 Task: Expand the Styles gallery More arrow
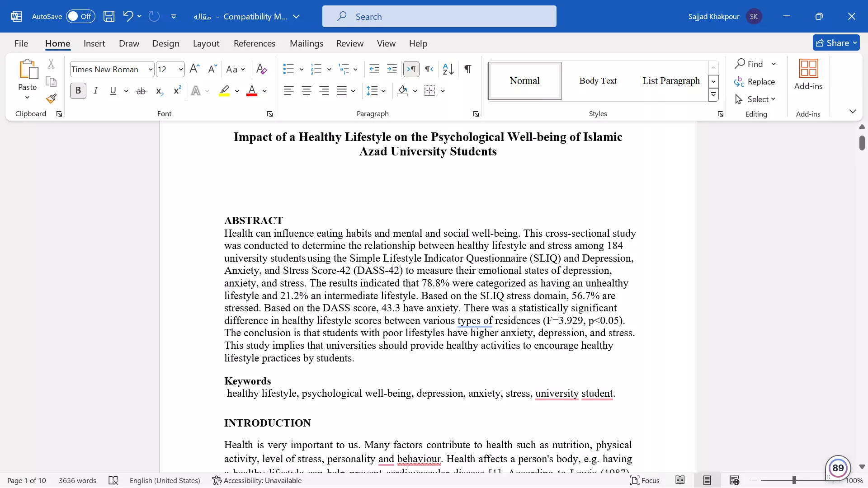click(x=713, y=95)
